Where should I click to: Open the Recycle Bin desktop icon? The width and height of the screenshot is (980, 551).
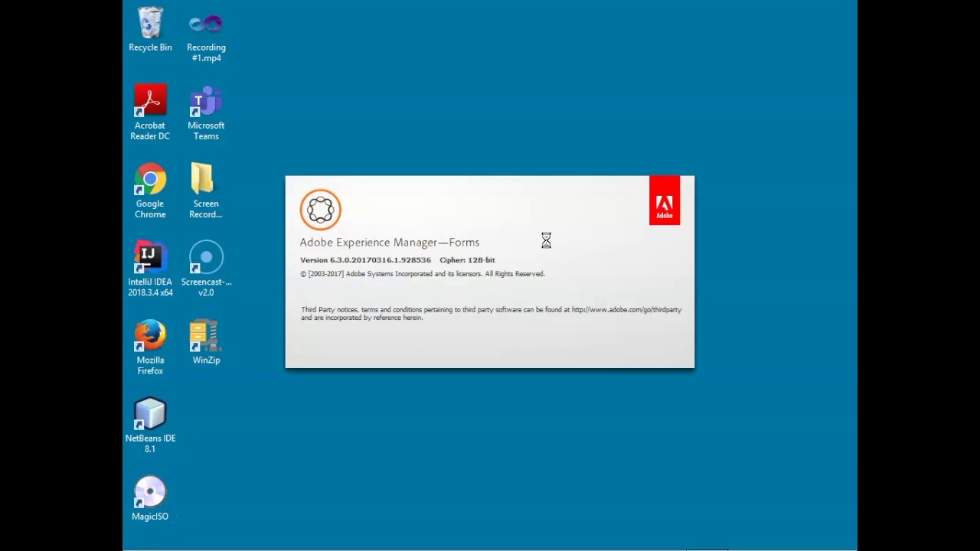point(150,30)
